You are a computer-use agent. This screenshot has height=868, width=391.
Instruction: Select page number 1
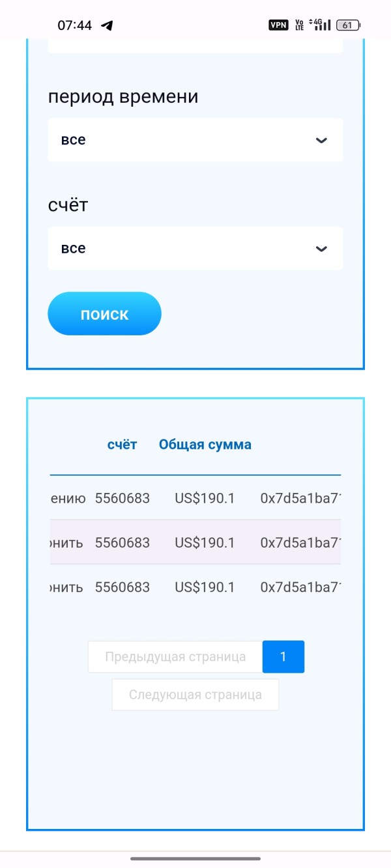(283, 656)
